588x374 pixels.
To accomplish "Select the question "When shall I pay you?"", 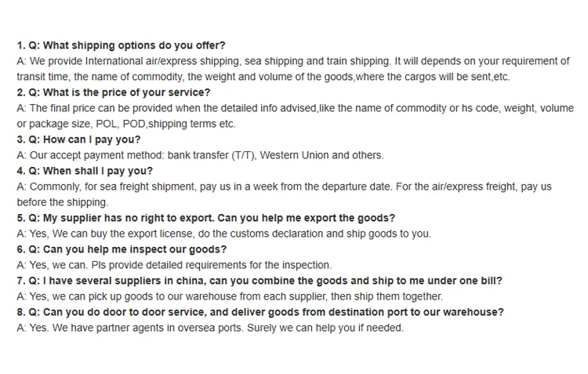I will click(x=85, y=171).
